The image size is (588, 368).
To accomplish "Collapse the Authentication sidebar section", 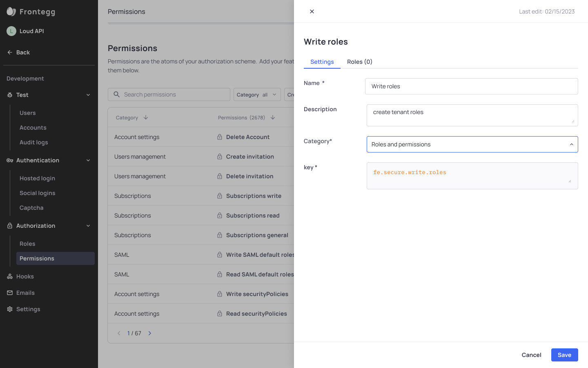I will point(88,160).
